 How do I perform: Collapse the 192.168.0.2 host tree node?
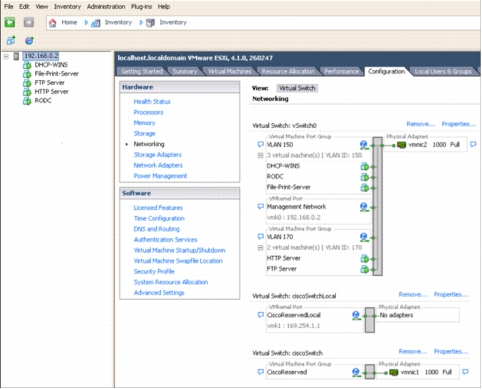6,56
